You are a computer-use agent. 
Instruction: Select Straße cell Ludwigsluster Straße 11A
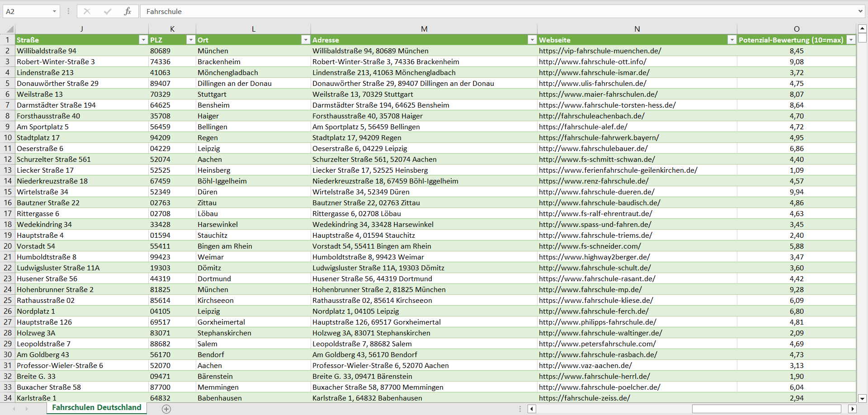pos(82,268)
